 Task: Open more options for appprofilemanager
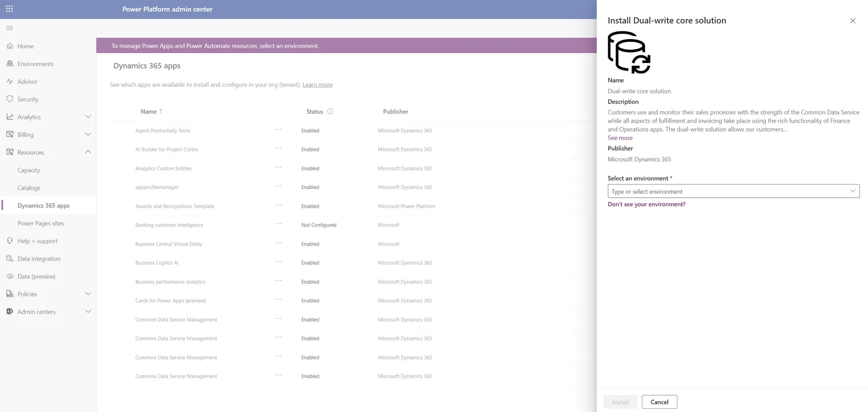278,186
